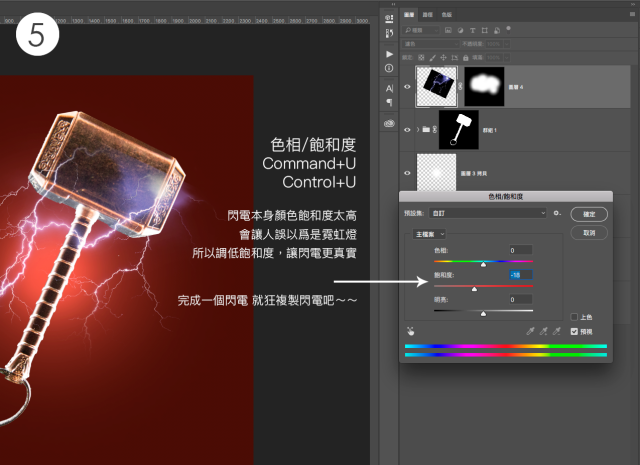The height and width of the screenshot is (465, 640).
Task: Click the 取消 (Cancel) button
Action: pyautogui.click(x=588, y=231)
